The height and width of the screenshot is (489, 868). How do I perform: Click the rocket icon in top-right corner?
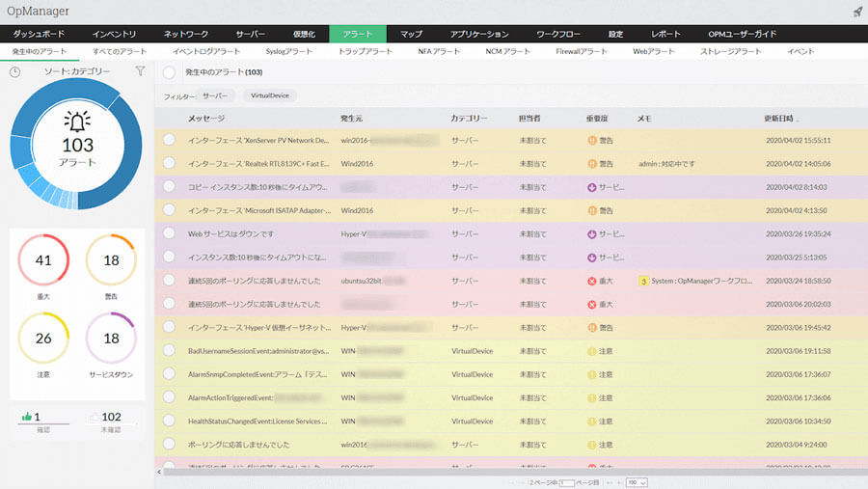[857, 12]
